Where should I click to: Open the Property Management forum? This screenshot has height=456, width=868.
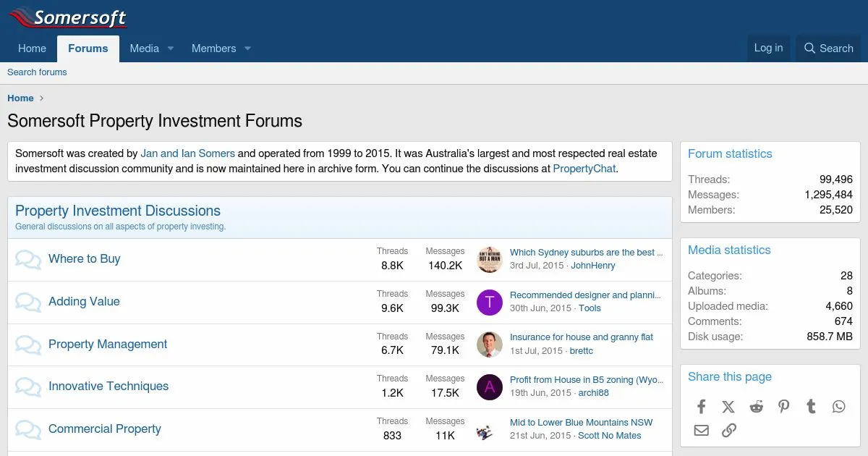pos(108,345)
